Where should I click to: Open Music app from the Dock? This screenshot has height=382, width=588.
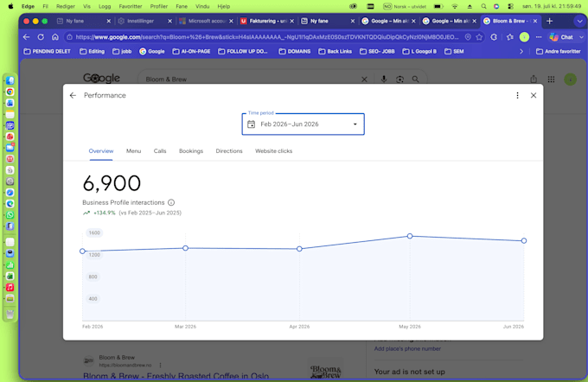[x=10, y=288]
